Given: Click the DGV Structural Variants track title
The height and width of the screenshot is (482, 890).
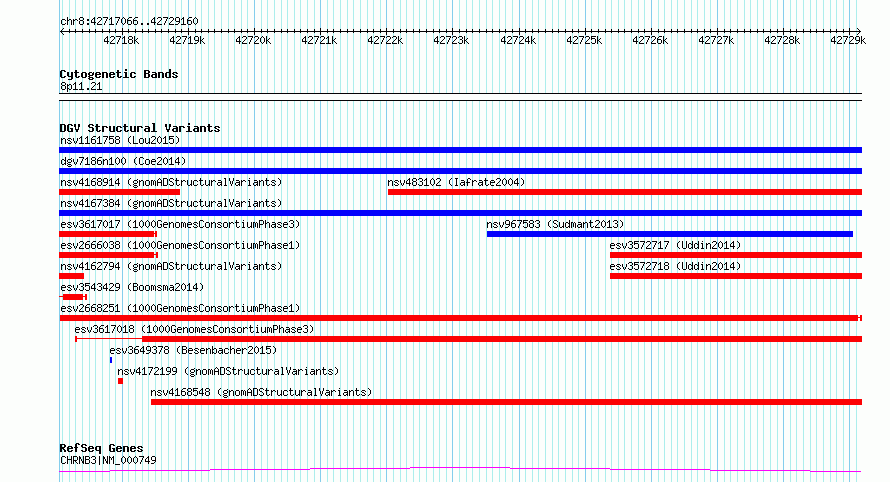Looking at the screenshot, I should point(140,128).
